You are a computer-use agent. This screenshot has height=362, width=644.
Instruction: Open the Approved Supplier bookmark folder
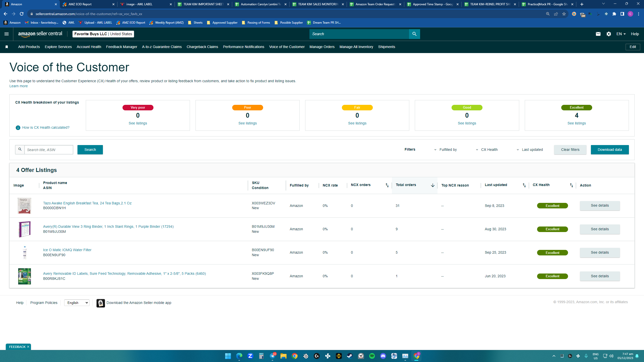[222, 23]
